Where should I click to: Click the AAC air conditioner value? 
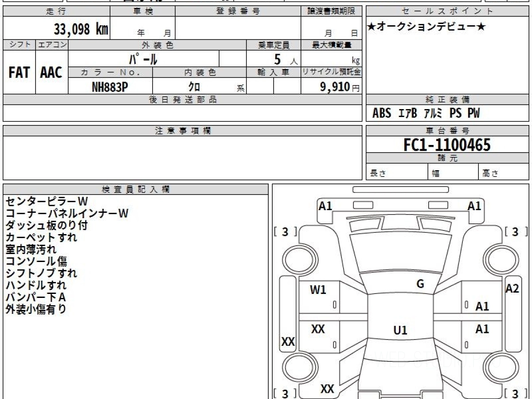click(51, 73)
